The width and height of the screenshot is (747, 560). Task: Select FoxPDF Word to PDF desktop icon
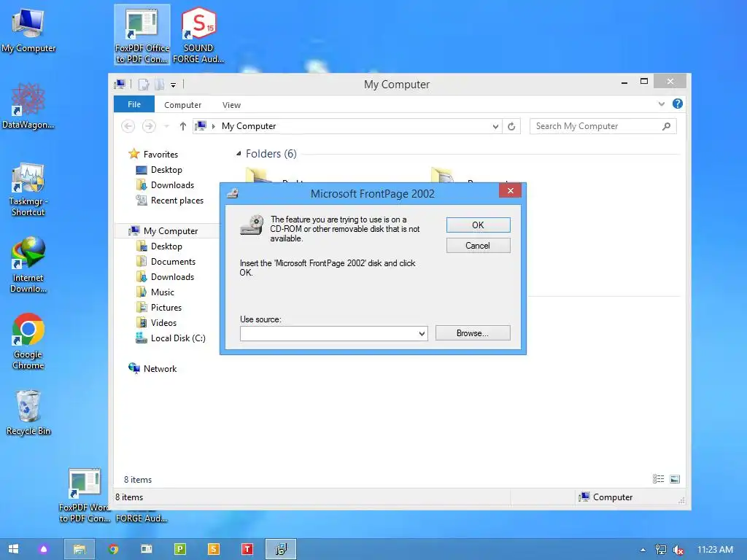[x=85, y=495]
